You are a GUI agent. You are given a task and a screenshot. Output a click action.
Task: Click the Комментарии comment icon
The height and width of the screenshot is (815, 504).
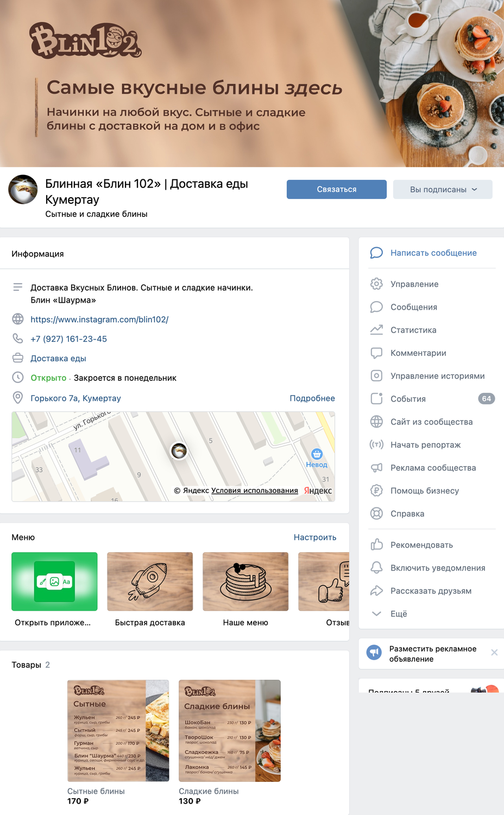pos(376,353)
